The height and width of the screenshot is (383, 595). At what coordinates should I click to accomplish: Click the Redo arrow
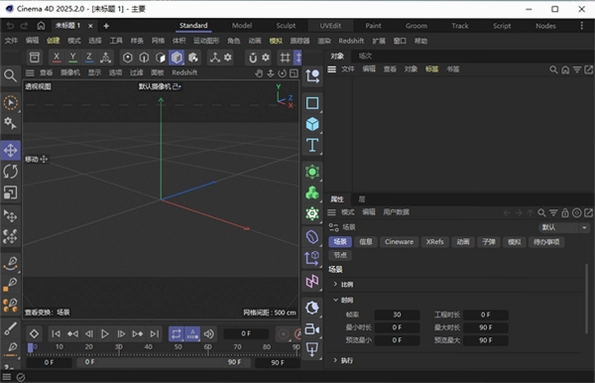(x=24, y=26)
